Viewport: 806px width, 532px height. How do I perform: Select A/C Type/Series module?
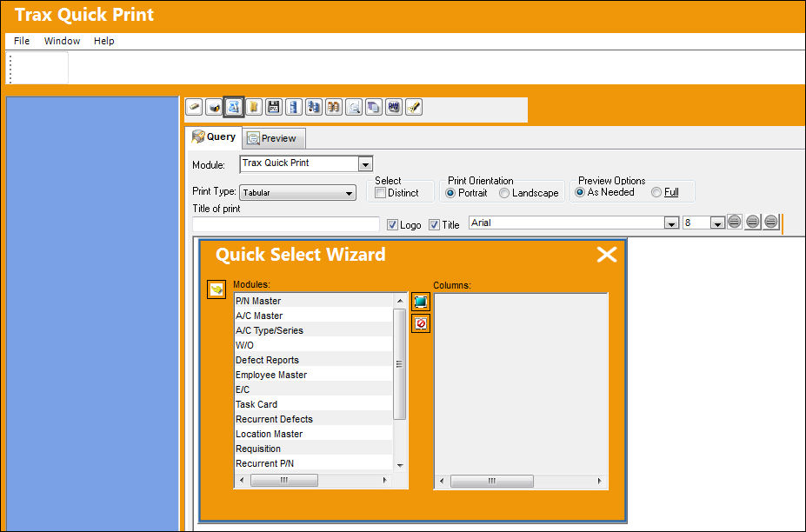pyautogui.click(x=314, y=330)
